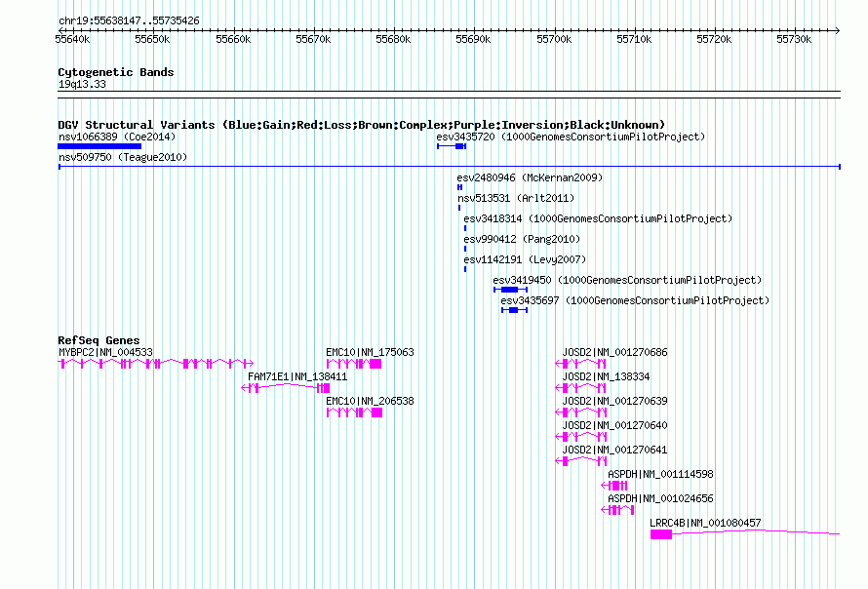Screen dimensions: 868x589
Task: Open variant esv3418314 label
Action: 598,218
